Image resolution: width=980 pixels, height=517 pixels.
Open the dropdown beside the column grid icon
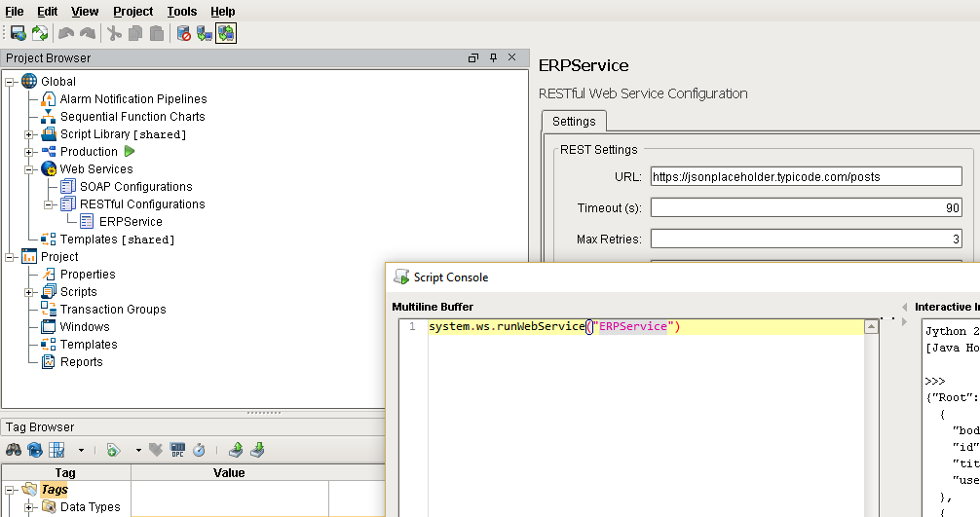(x=81, y=450)
